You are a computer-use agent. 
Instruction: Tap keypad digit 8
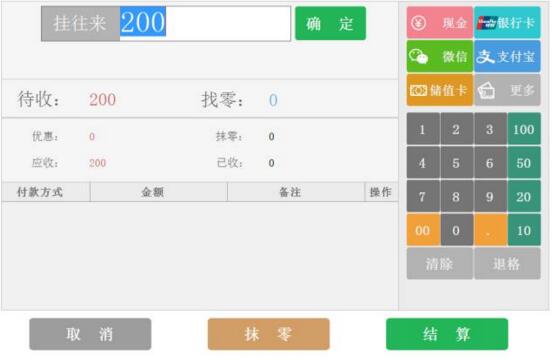point(456,196)
